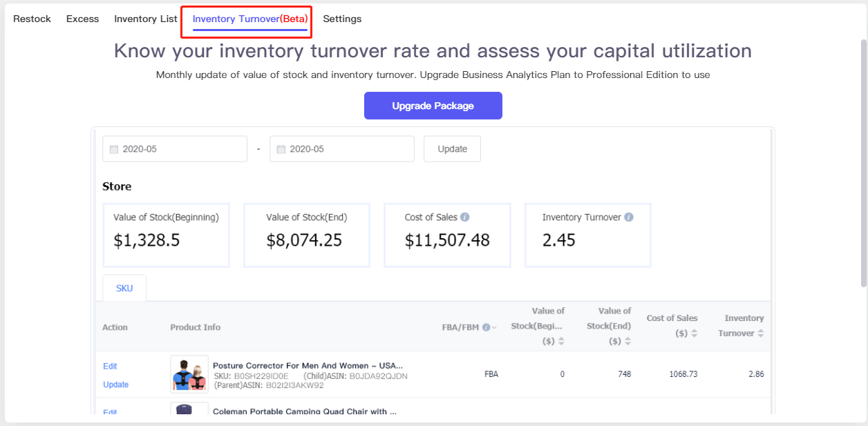Screen dimensions: 868x426
Task: Select the SKU tab
Action: [x=124, y=288]
